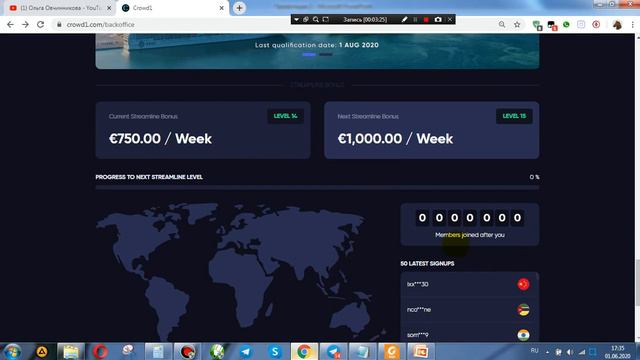Click the members joined counter
This screenshot has height=360, width=640.
469,224
